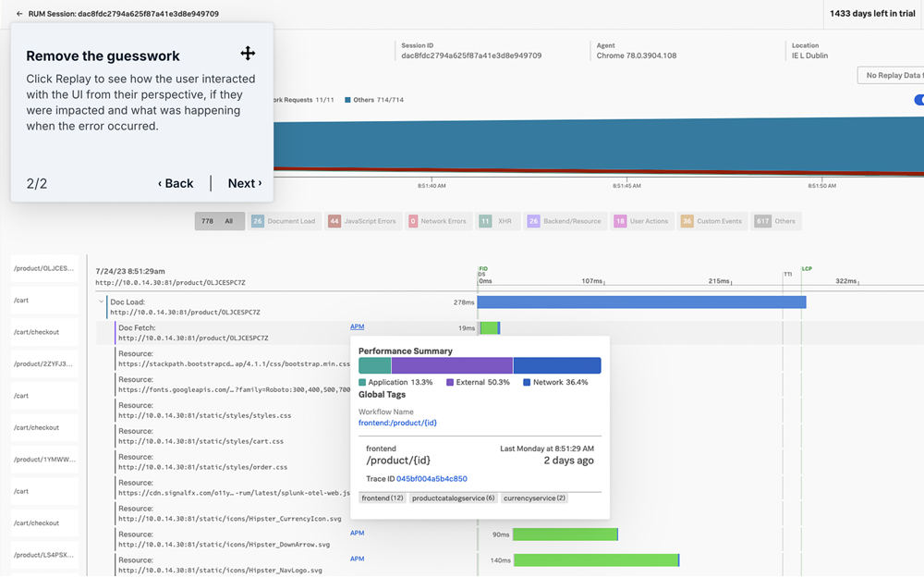Screen dimensions: 924x578
Task: Select the /product/1YMWW... page in sidebar
Action: [x=44, y=460]
